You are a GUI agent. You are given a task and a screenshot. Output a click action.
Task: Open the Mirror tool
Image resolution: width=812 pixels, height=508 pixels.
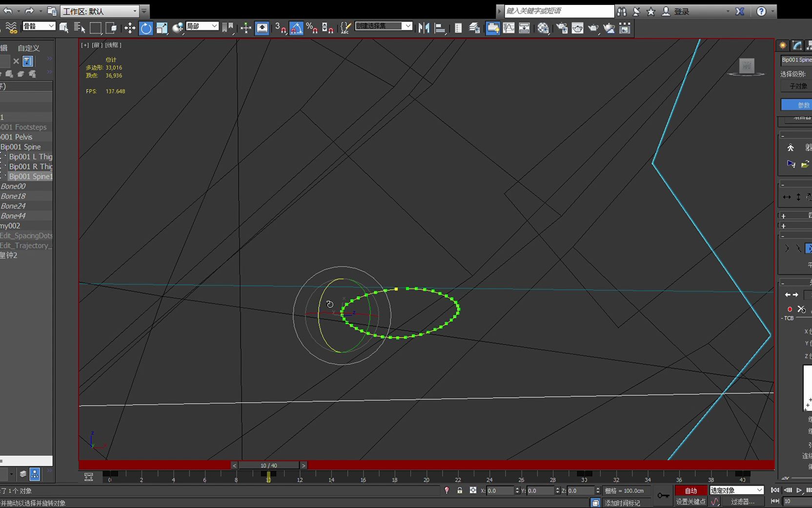(424, 28)
